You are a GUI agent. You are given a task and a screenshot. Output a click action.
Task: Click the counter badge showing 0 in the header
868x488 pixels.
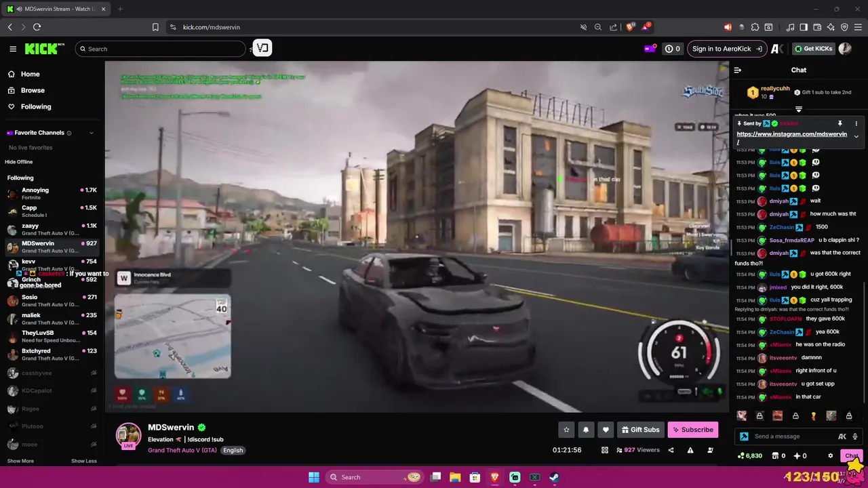(673, 49)
